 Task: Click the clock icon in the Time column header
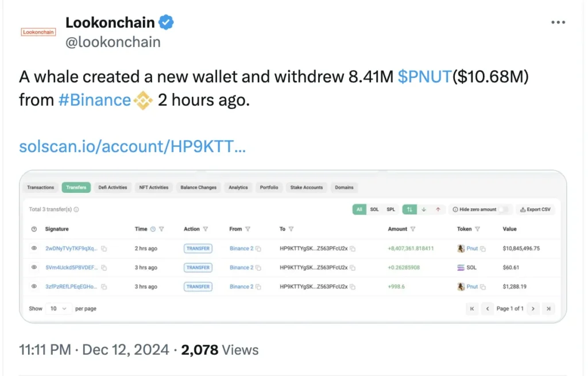click(x=153, y=229)
